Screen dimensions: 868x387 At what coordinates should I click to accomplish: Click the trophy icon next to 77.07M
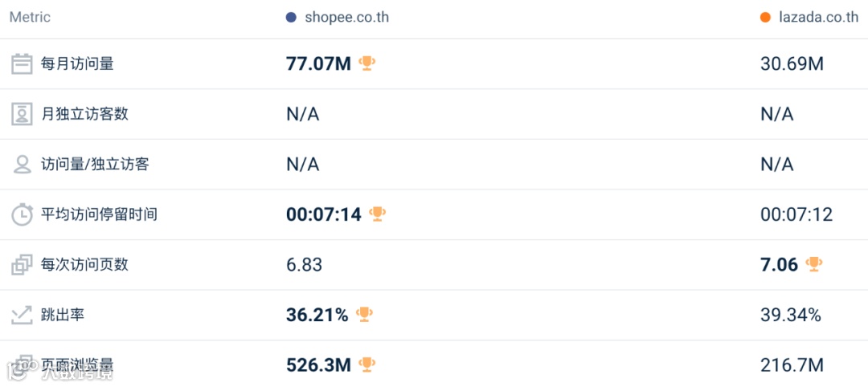click(367, 63)
